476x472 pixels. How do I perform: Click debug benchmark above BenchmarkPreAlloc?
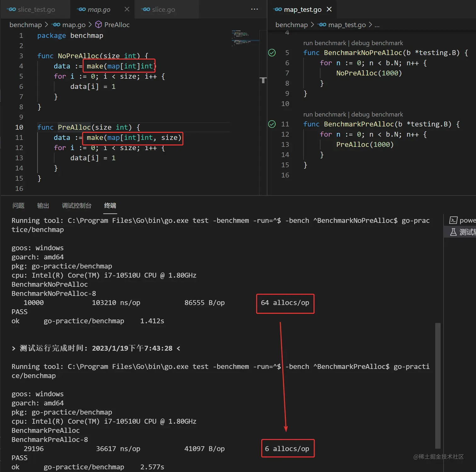[377, 114]
